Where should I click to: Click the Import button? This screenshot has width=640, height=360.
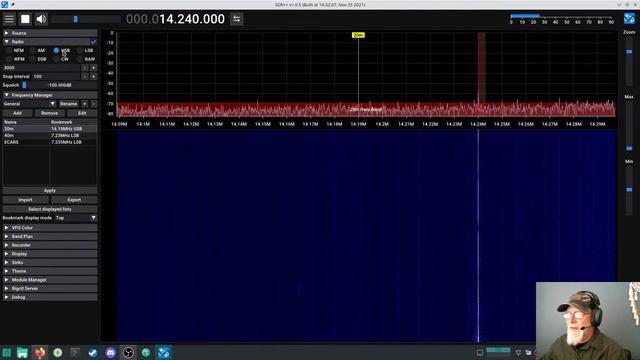click(x=25, y=200)
